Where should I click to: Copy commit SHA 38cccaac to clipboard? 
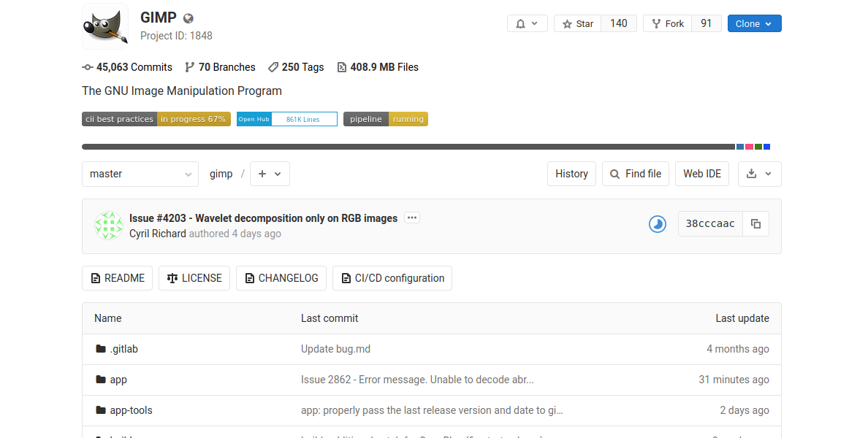pos(755,224)
